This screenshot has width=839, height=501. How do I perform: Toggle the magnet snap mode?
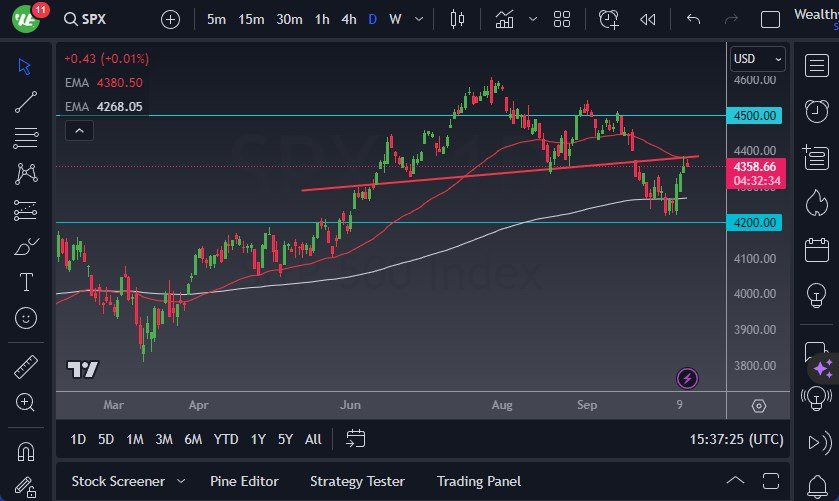[x=26, y=451]
